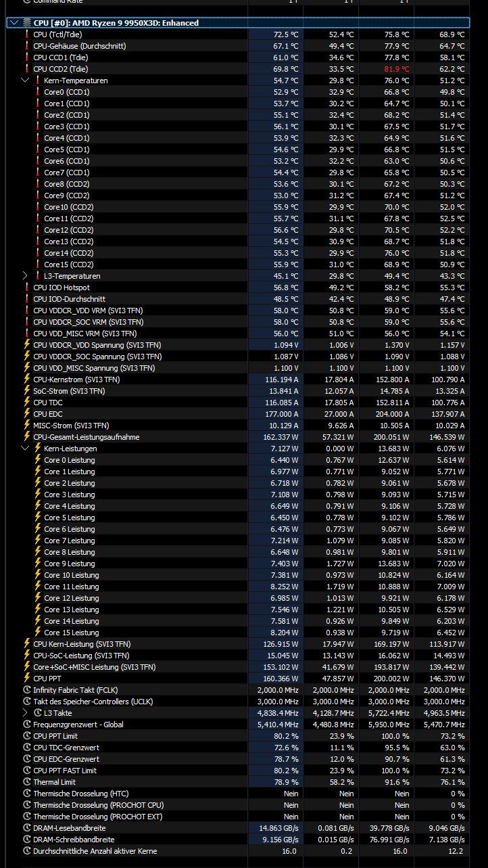Viewport: 488px width, 868px height.
Task: Click clock icon for Takt des Speicher-Controllers
Action: pyautogui.click(x=27, y=702)
